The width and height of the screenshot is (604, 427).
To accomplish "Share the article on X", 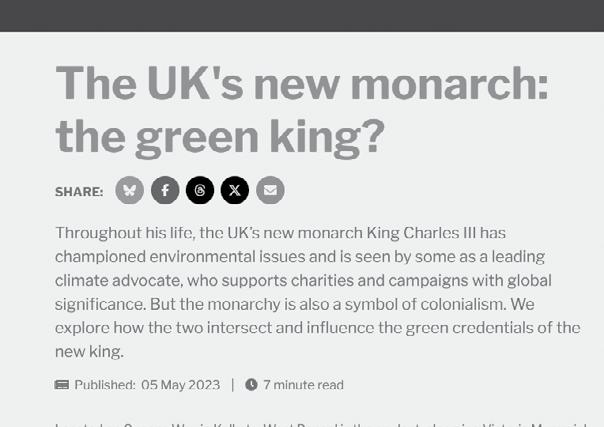I will click(235, 190).
